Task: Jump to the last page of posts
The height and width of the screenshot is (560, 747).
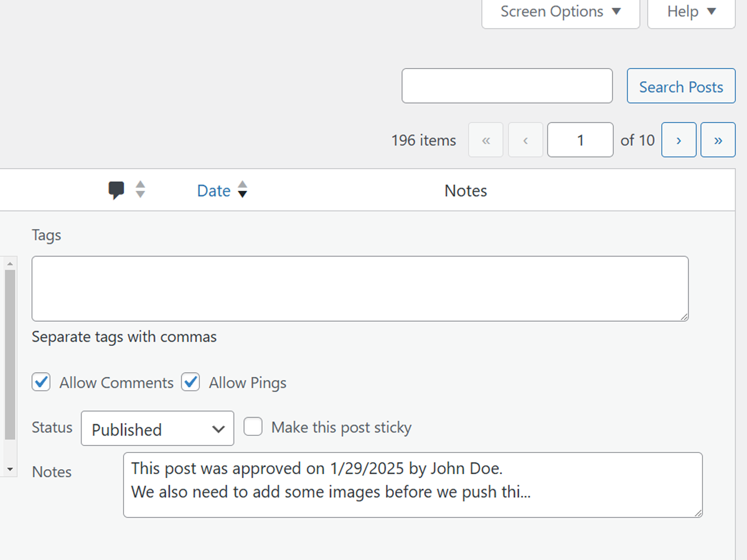Action: click(x=718, y=140)
